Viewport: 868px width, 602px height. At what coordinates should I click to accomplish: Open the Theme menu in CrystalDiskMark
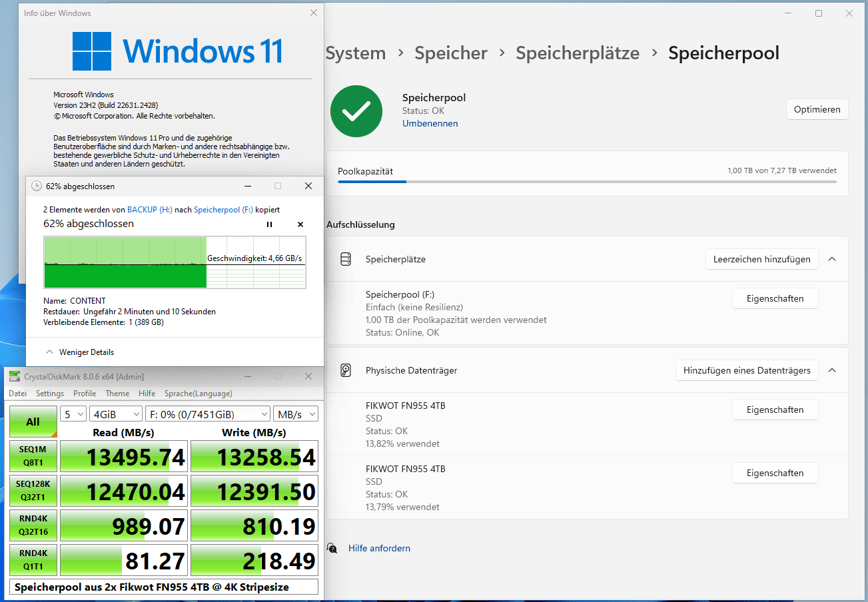tap(117, 394)
